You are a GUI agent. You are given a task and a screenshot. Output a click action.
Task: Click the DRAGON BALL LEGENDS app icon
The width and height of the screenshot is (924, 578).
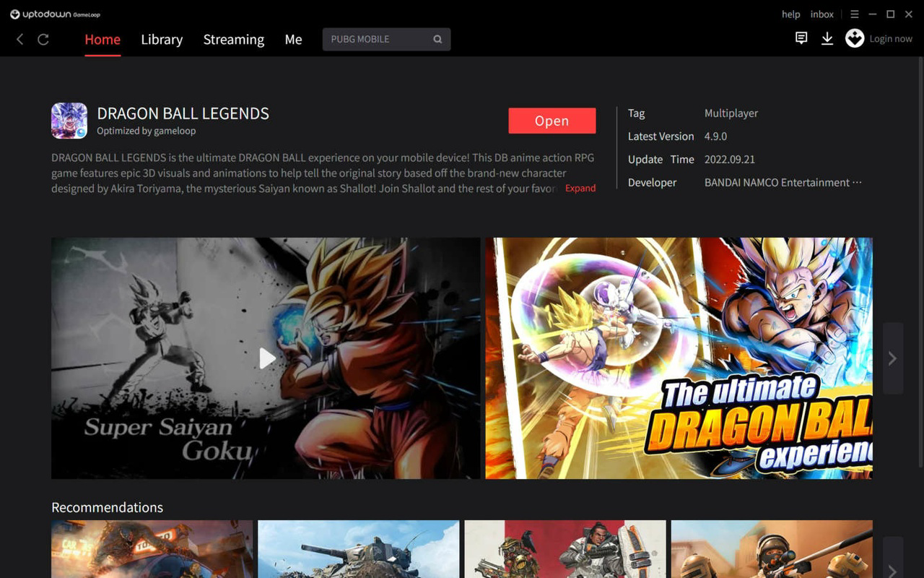(69, 121)
